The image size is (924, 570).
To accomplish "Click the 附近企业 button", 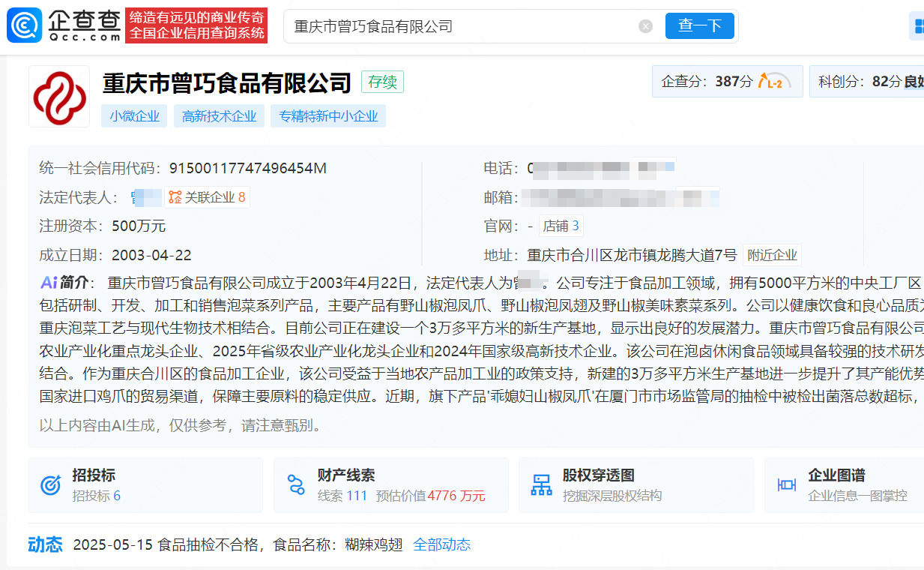I will (x=772, y=255).
